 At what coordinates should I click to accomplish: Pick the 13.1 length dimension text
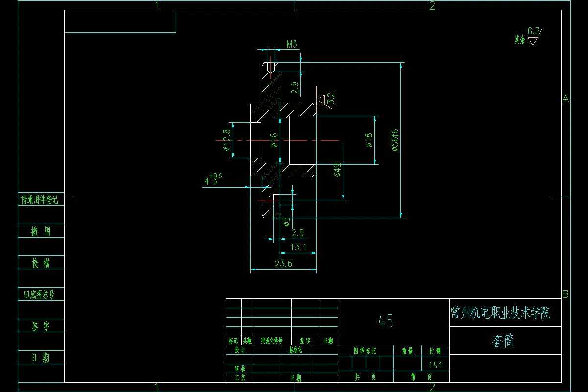[298, 247]
